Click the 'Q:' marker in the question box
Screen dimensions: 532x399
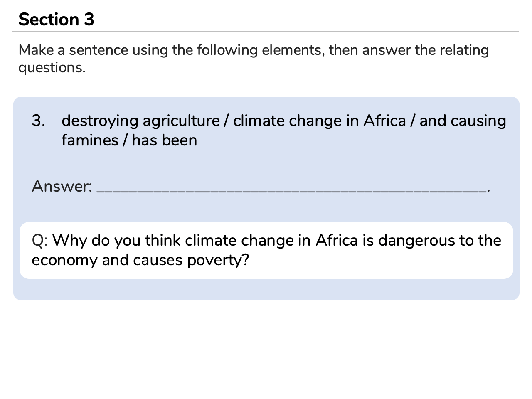40,241
